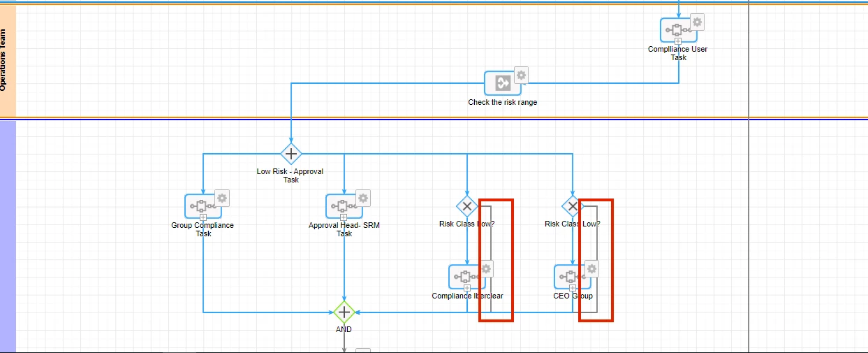Click the Operations Team swimlane header

click(x=8, y=60)
